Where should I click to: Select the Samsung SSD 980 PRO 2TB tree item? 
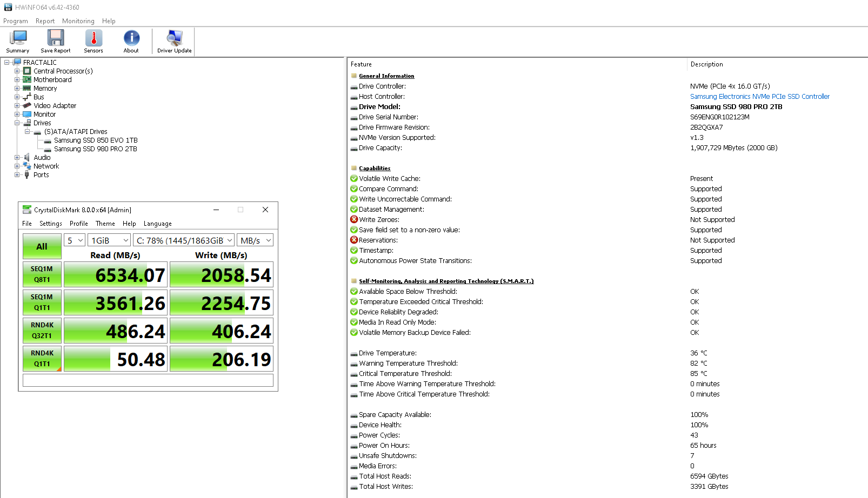click(96, 149)
